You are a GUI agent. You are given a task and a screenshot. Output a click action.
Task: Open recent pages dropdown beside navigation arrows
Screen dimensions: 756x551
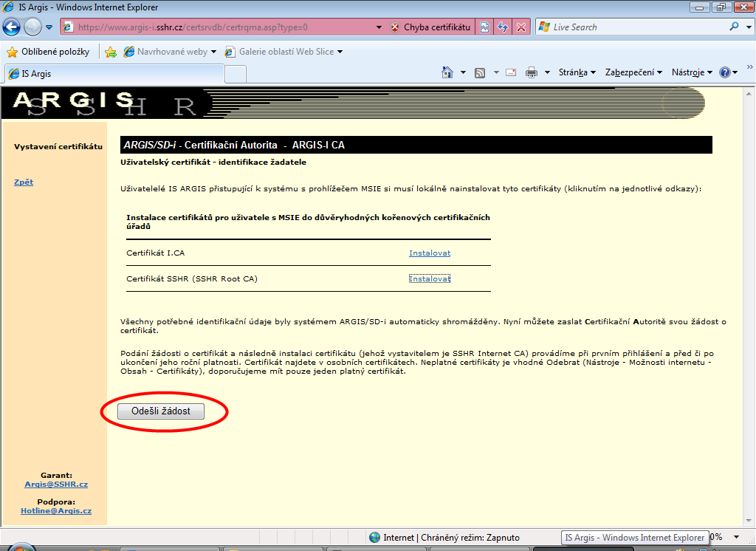(49, 27)
